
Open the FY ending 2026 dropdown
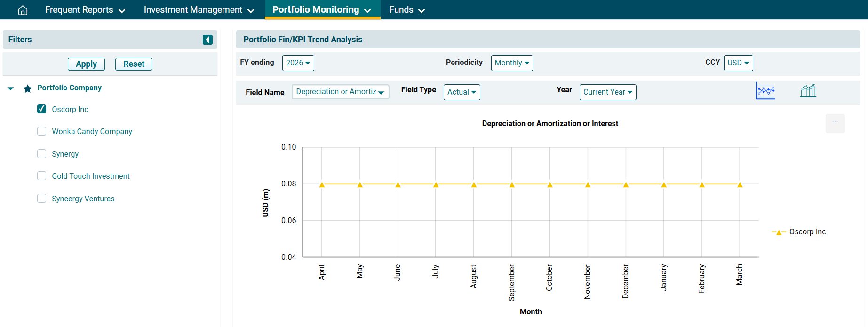tap(298, 63)
